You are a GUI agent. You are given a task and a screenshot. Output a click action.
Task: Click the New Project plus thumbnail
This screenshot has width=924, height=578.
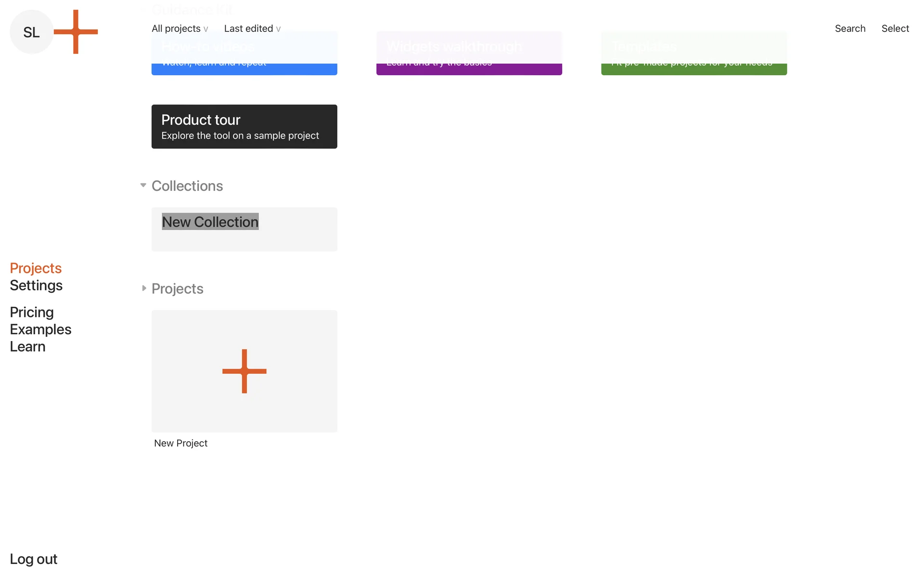[244, 371]
